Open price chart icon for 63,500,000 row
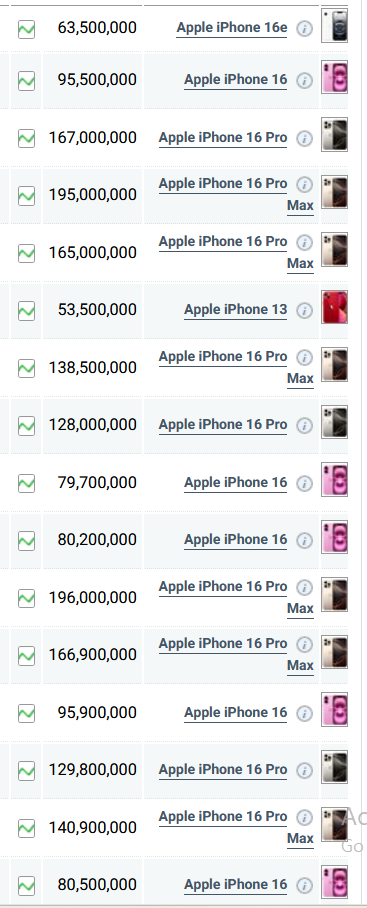 (26, 29)
